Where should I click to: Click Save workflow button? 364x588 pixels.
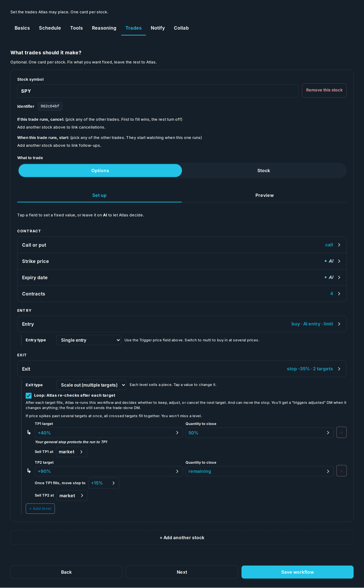click(x=297, y=572)
